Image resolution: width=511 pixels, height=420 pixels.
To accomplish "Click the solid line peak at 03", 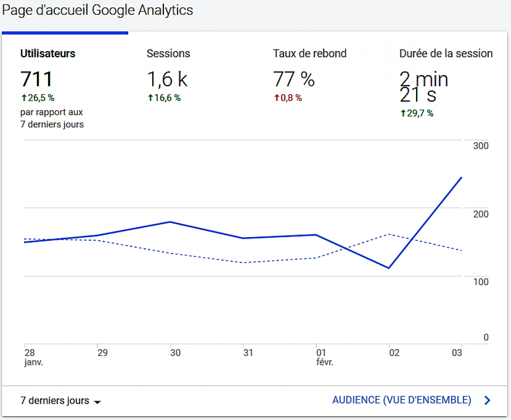I will pyautogui.click(x=461, y=178).
